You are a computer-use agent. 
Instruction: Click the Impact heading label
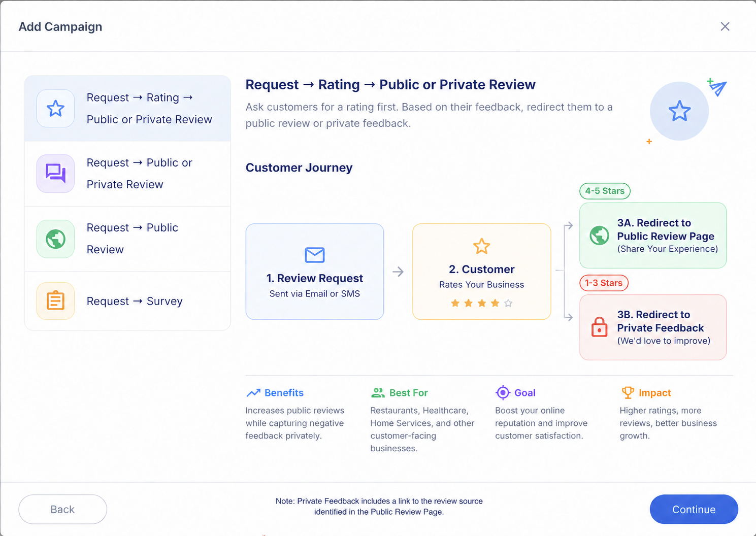coord(654,393)
